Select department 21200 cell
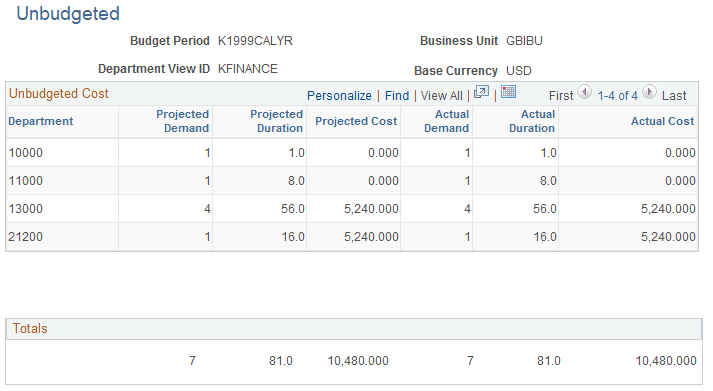The image size is (713, 391). click(25, 237)
